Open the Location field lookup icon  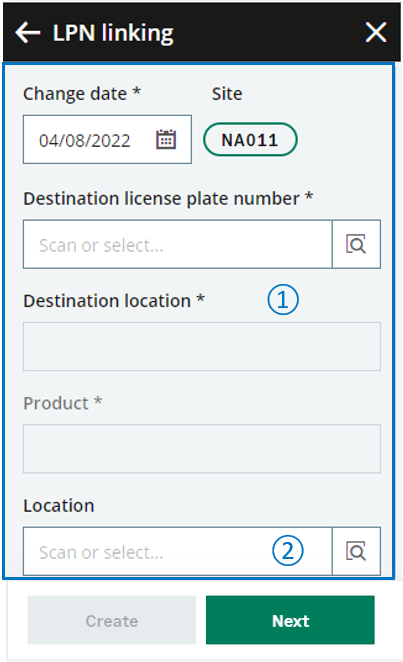356,551
